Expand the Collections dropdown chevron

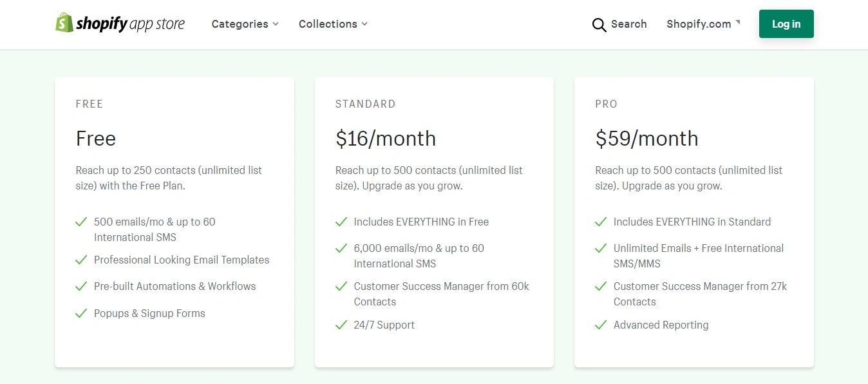(x=364, y=24)
